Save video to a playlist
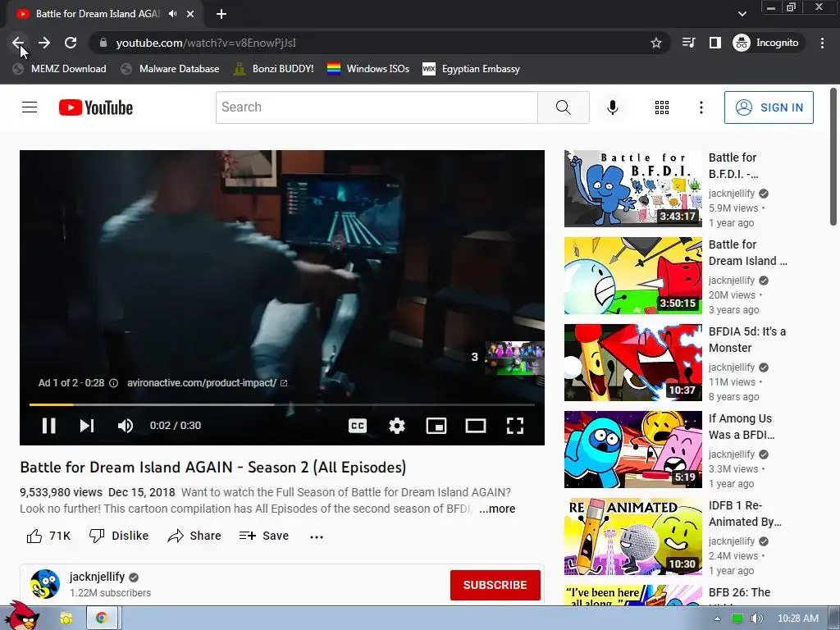 click(264, 536)
